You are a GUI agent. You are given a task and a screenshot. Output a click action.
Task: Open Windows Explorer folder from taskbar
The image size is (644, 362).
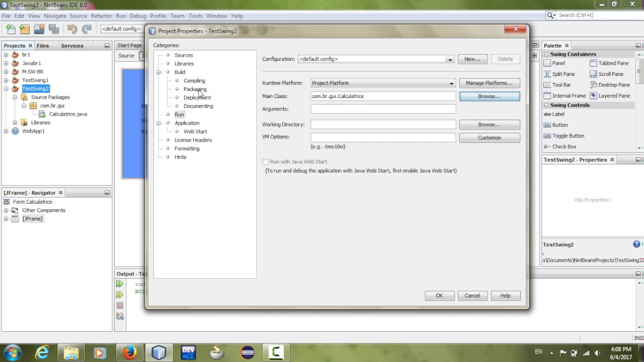pos(71,352)
